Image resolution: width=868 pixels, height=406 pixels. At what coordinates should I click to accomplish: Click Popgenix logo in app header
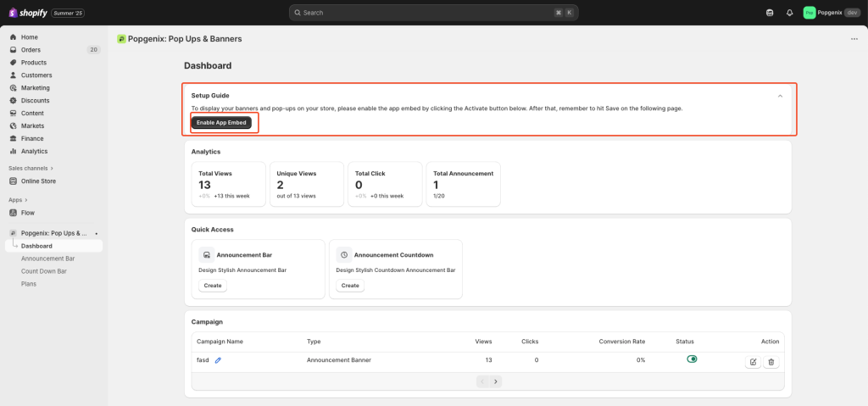click(121, 39)
